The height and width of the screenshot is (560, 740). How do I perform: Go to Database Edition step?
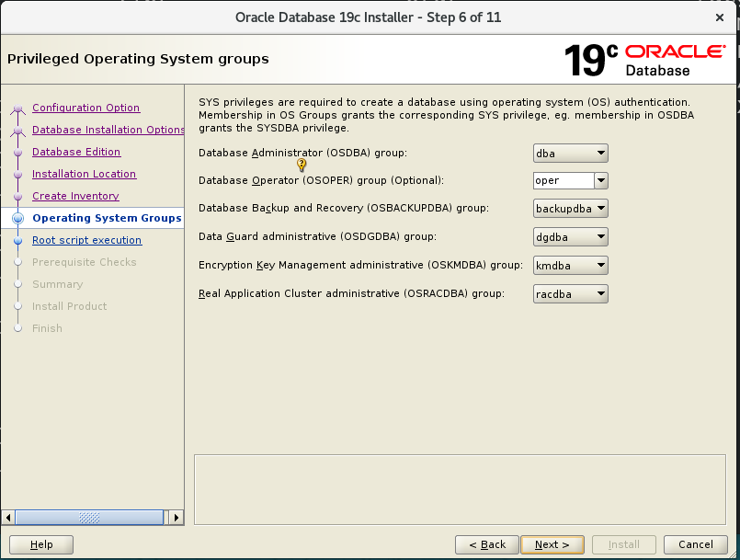click(x=76, y=152)
